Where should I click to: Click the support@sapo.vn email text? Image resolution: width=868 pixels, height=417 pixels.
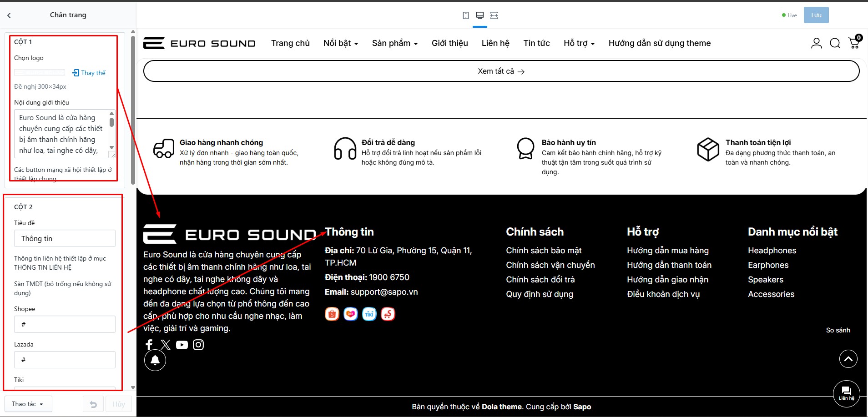(384, 292)
